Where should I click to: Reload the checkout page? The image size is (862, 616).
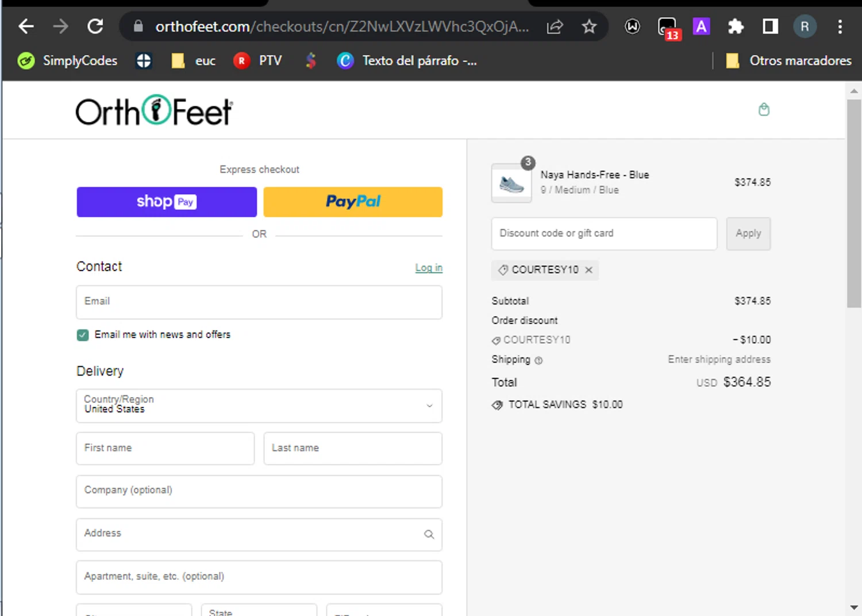95,26
